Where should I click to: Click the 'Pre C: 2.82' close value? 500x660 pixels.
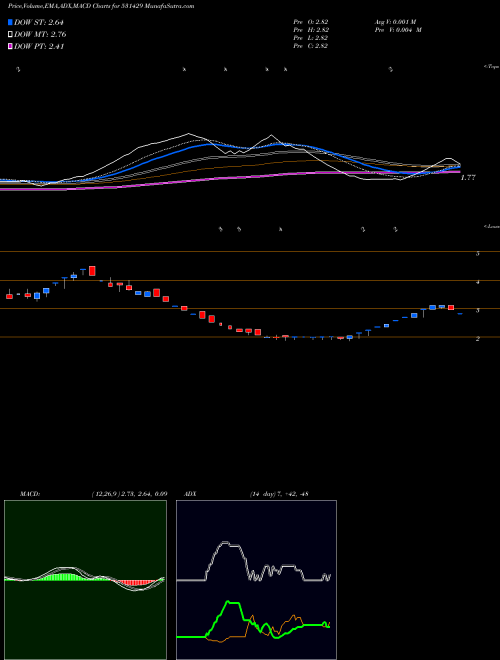[311, 46]
